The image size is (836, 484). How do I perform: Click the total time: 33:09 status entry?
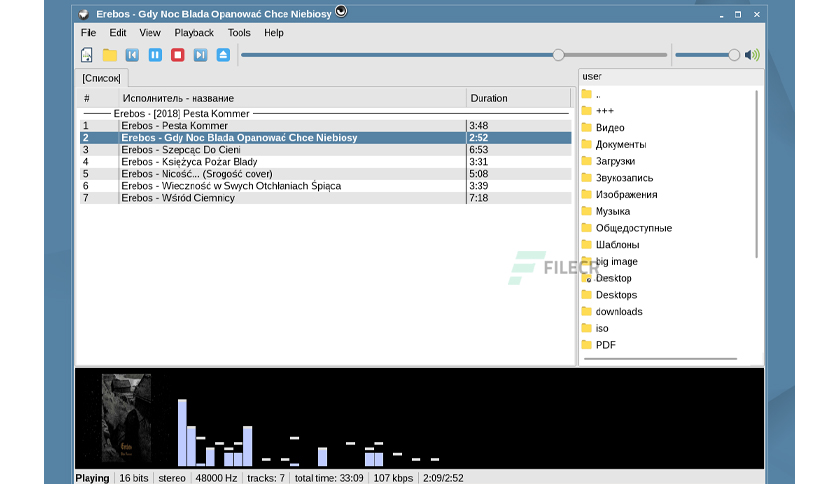click(x=329, y=478)
